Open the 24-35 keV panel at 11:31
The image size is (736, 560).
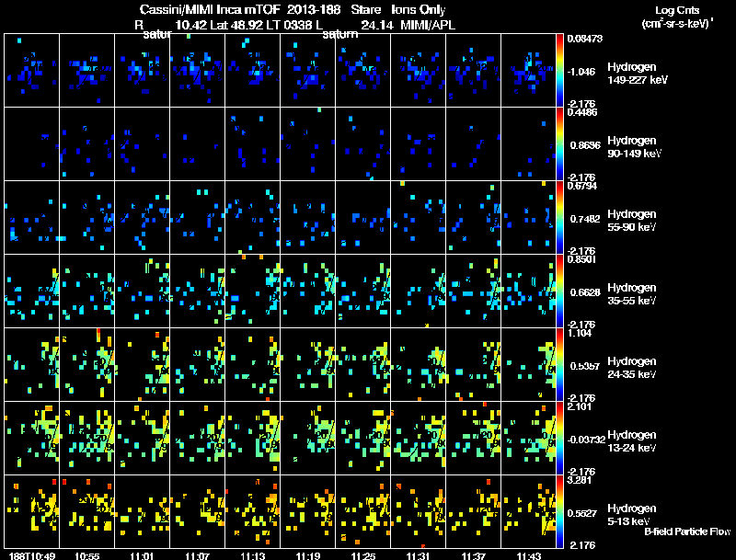point(419,364)
